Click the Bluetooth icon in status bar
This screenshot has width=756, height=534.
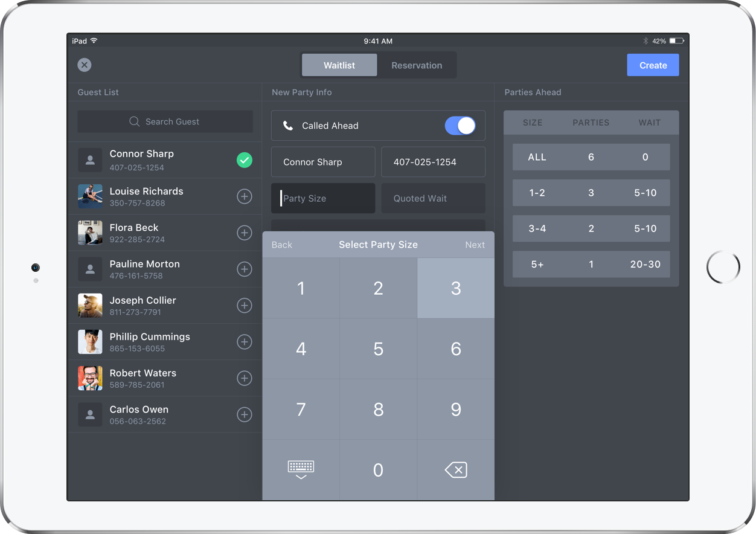(x=645, y=41)
